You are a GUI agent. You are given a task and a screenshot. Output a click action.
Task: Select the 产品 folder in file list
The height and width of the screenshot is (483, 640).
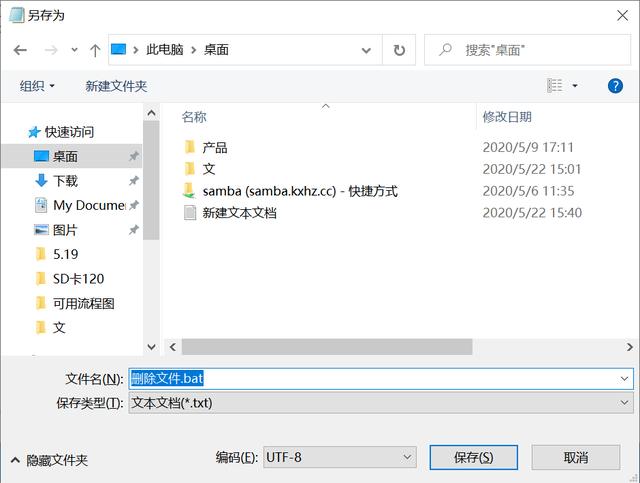(214, 147)
